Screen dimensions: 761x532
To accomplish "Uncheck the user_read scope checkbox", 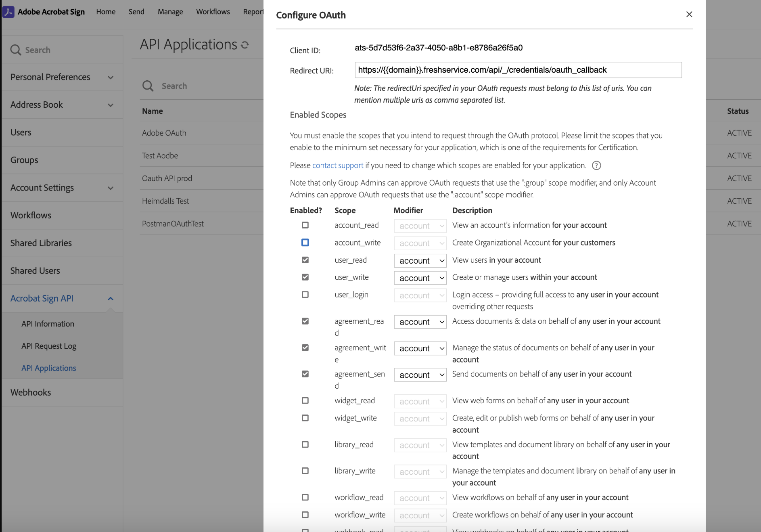I will [x=305, y=260].
